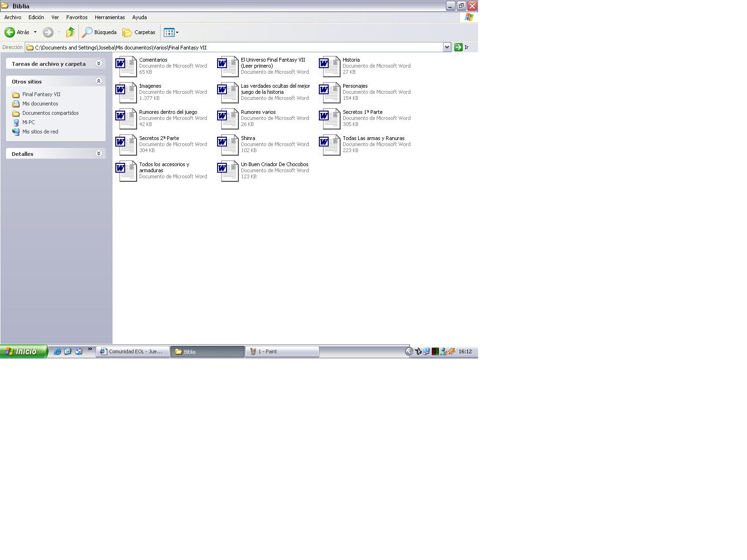747x560 pixels.
Task: Toggle the Carpetas folder pane
Action: [x=139, y=32]
